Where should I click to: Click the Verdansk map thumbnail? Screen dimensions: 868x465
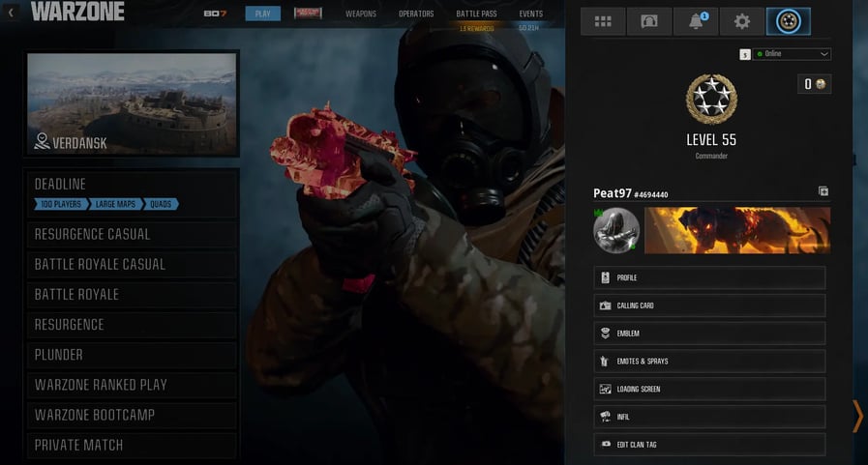coord(133,104)
